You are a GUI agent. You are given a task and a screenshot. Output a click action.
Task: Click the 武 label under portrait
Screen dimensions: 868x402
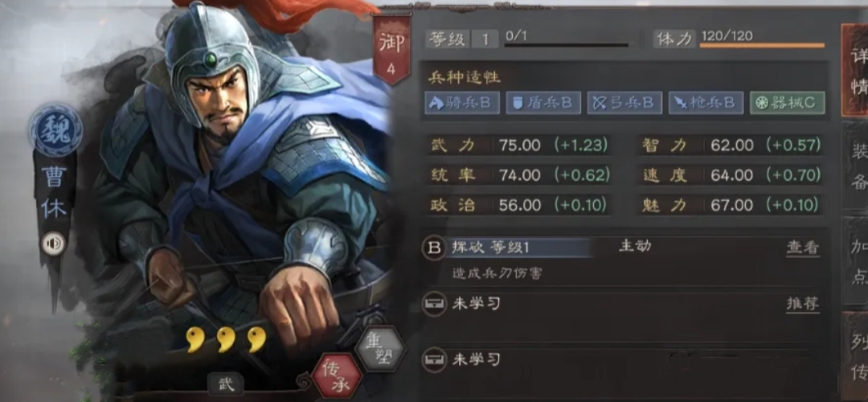pyautogui.click(x=226, y=384)
